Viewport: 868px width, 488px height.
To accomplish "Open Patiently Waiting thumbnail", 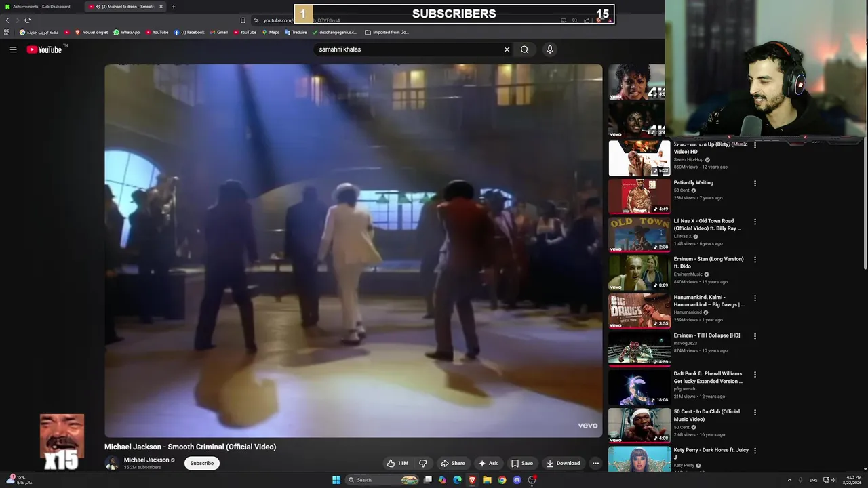I will (639, 196).
